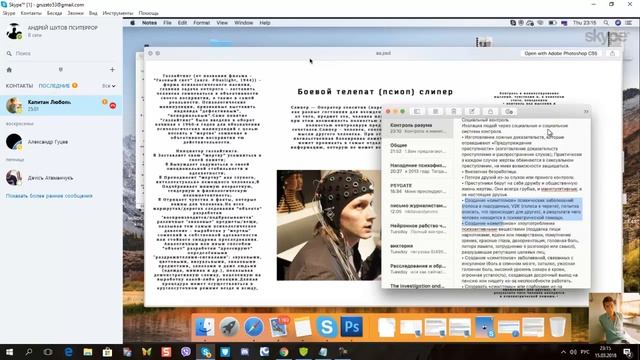Add new contact with plus icon
640x360 pixels.
coord(112,70)
